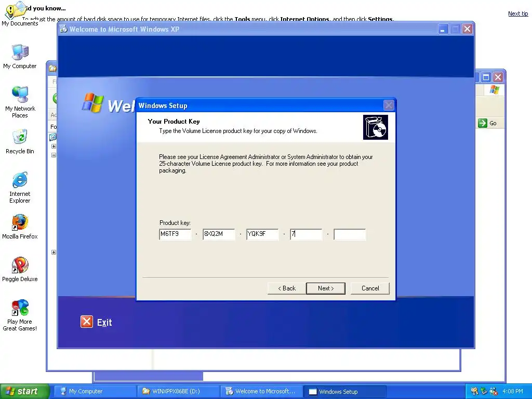
Task: Click the Windows Setup CD box icon
Action: (x=375, y=127)
